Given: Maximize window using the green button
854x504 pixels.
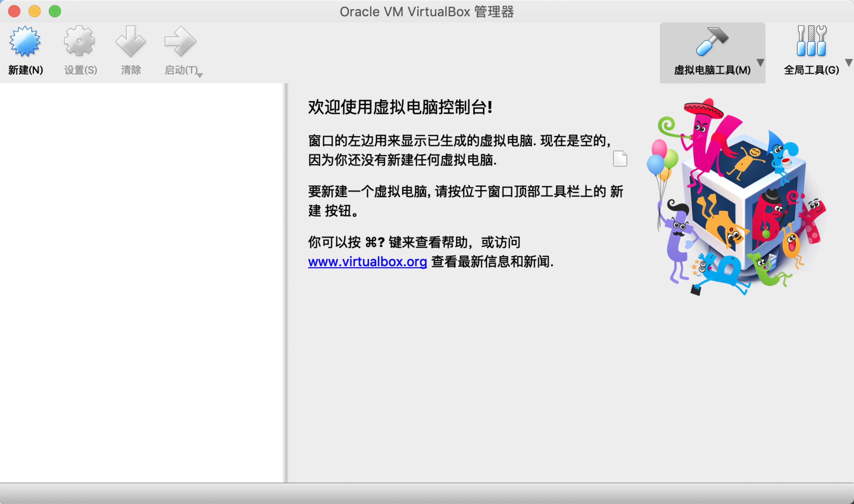Looking at the screenshot, I should click(x=55, y=11).
